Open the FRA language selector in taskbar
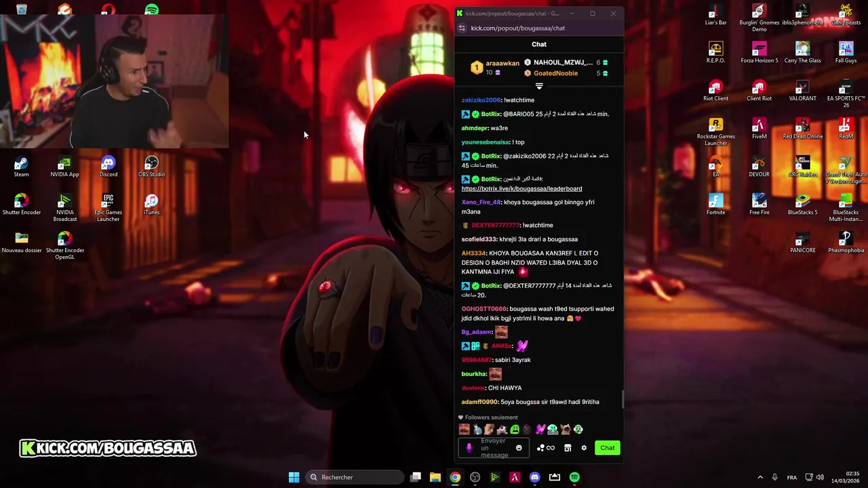Image resolution: width=868 pixels, height=488 pixels. pyautogui.click(x=791, y=477)
